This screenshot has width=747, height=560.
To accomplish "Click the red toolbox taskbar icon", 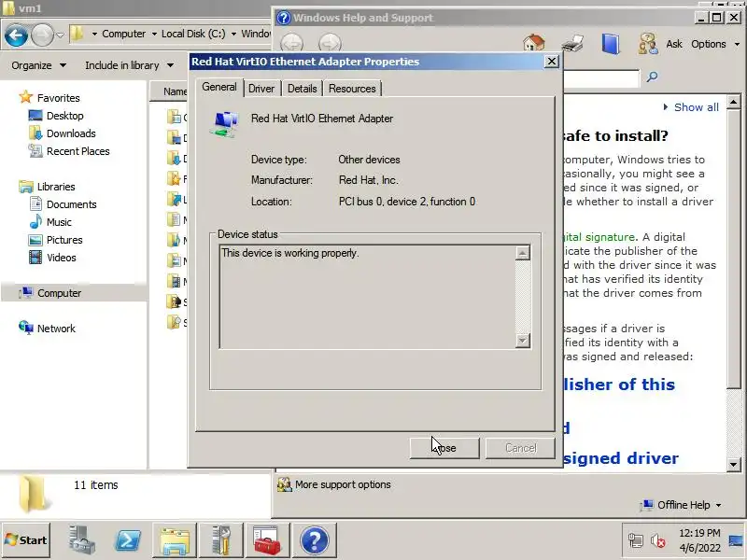I will tap(268, 540).
